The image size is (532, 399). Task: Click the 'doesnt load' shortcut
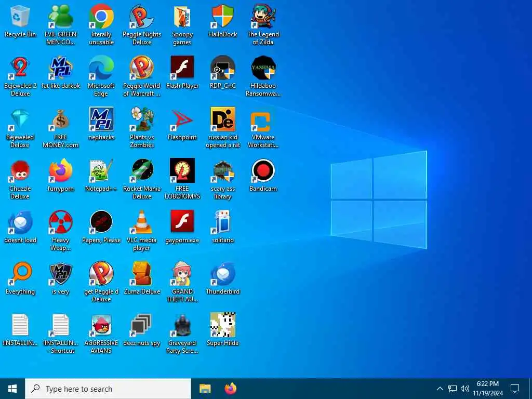tap(20, 222)
